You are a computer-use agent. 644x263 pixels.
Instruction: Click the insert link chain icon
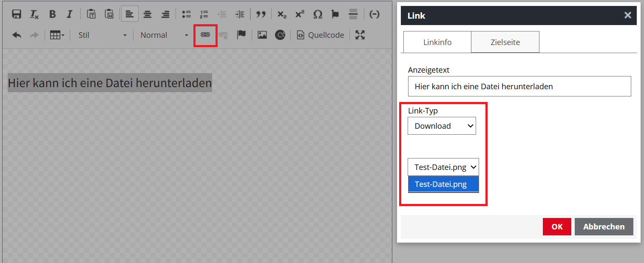[205, 35]
